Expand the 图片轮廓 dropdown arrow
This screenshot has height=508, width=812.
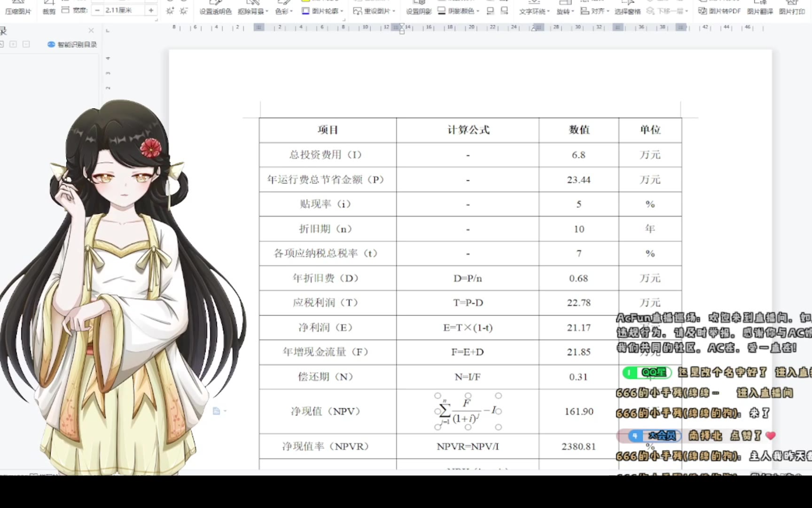[x=342, y=11]
